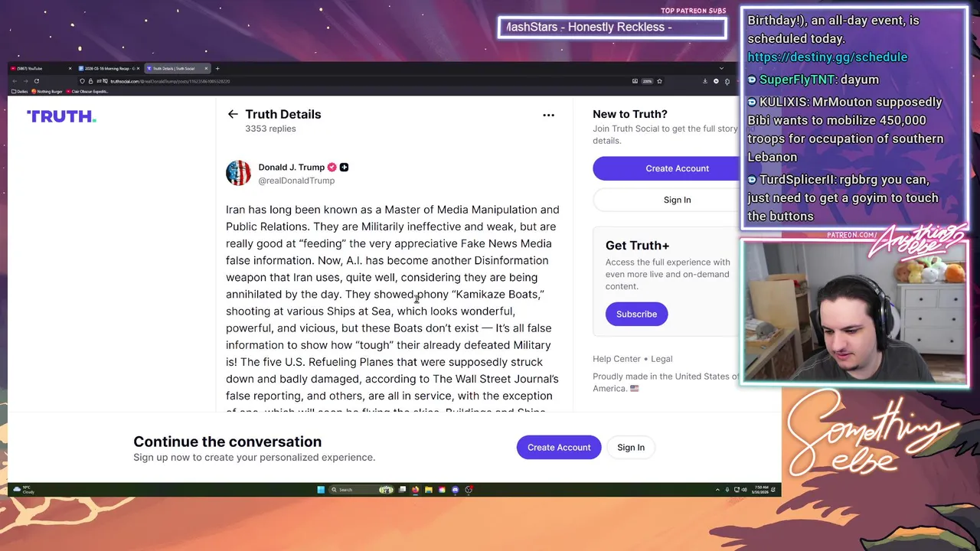The image size is (980, 551).
Task: Expand the browser tab list chevron
Action: click(721, 68)
